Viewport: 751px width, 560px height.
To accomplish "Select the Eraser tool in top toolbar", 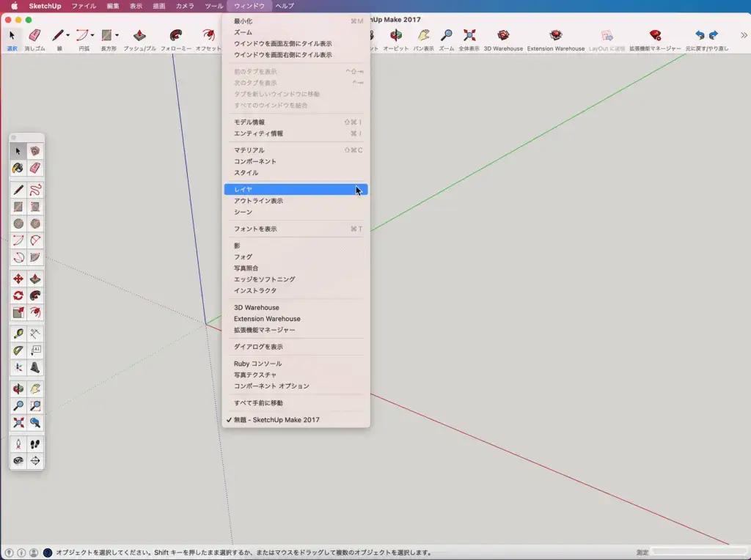I will (x=34, y=35).
